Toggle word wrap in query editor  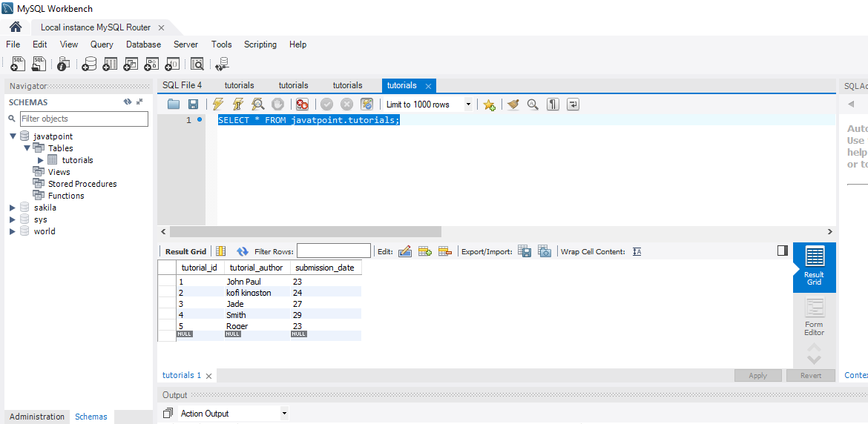tap(573, 104)
